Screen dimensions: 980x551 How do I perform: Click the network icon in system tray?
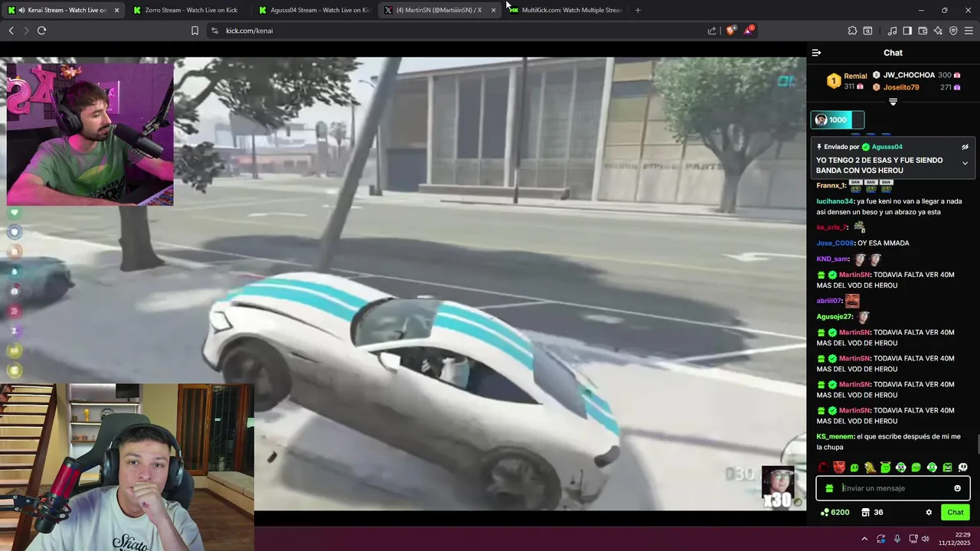point(913,539)
